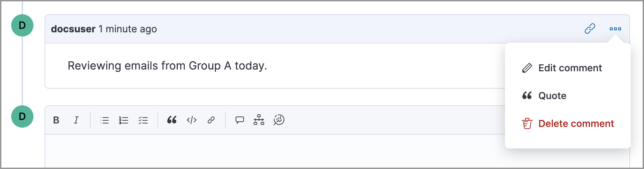This screenshot has height=169, width=644.
Task: Insert a bulleted list
Action: [x=105, y=120]
